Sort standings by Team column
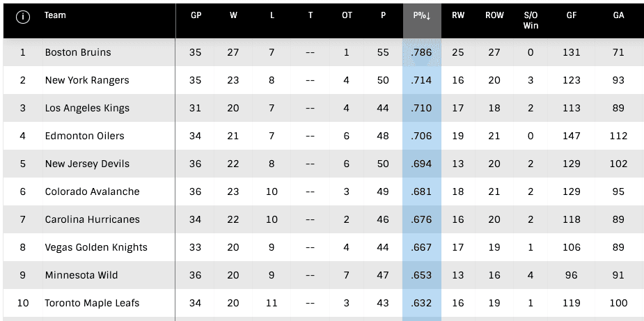Viewport: 644px width, 321px height. [55, 15]
